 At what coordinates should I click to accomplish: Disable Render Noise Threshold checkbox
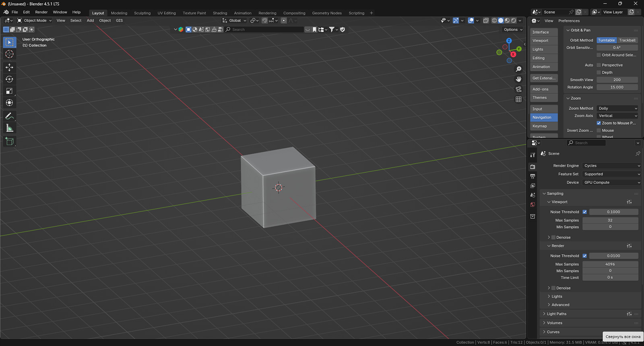click(x=584, y=256)
